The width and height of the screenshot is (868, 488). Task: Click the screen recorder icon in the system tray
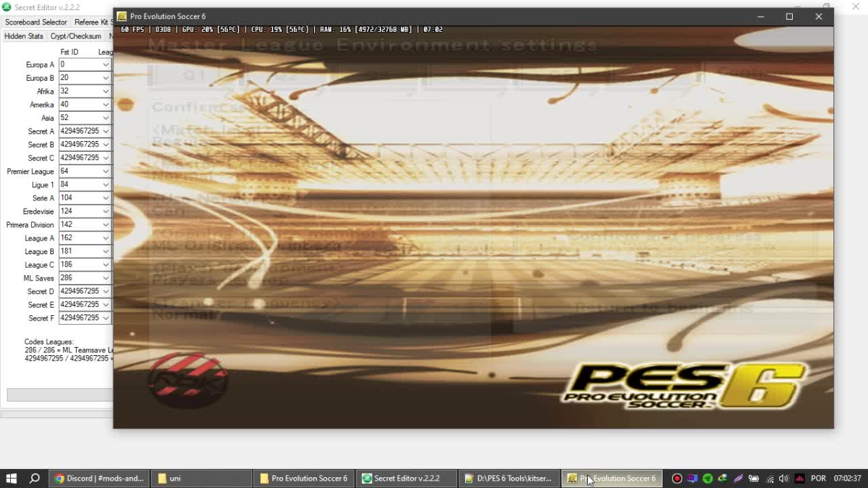click(677, 479)
